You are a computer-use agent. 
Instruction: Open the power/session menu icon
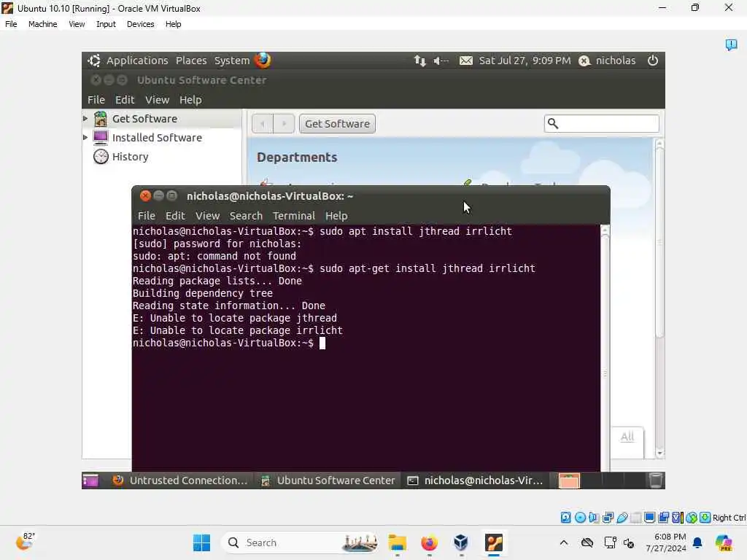(x=653, y=61)
